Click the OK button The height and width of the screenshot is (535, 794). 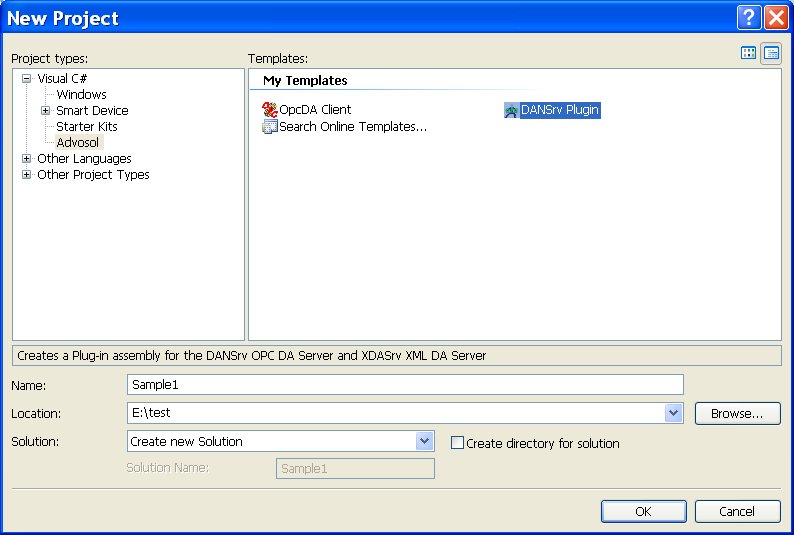click(644, 511)
